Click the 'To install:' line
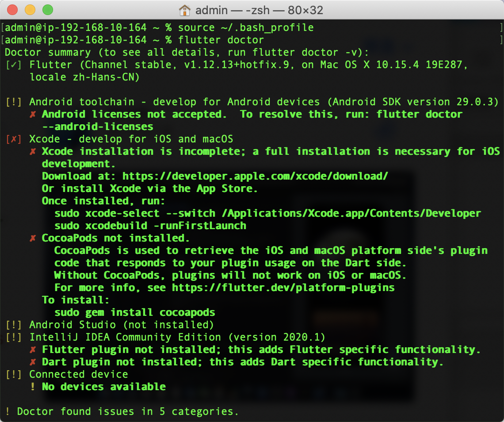The width and height of the screenshot is (504, 422). pyautogui.click(x=76, y=300)
